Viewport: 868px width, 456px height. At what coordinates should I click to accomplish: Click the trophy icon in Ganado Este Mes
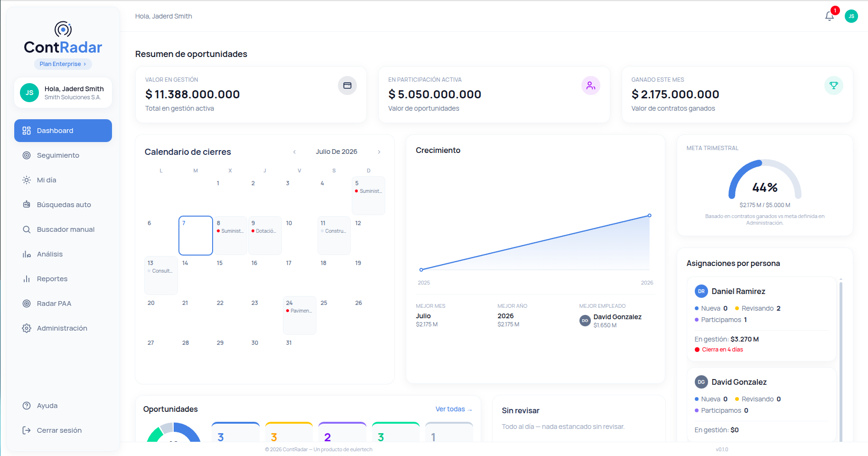click(x=834, y=85)
